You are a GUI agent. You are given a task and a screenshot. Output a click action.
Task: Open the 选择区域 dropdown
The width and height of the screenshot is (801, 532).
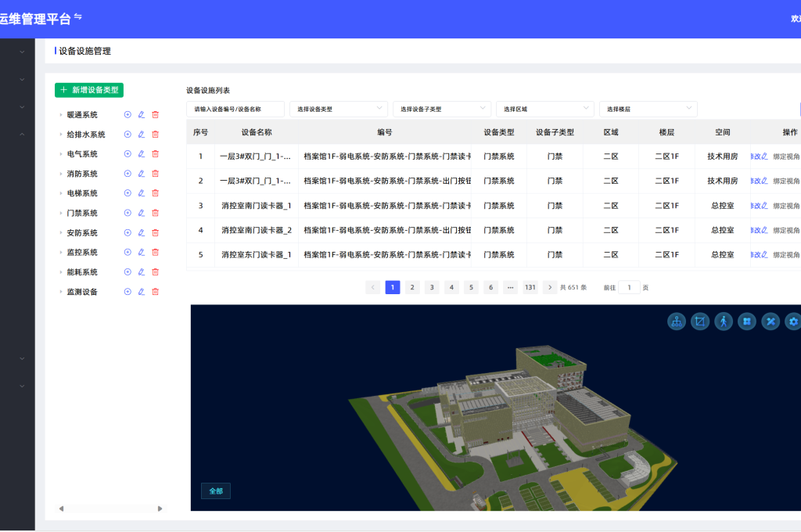tap(544, 109)
